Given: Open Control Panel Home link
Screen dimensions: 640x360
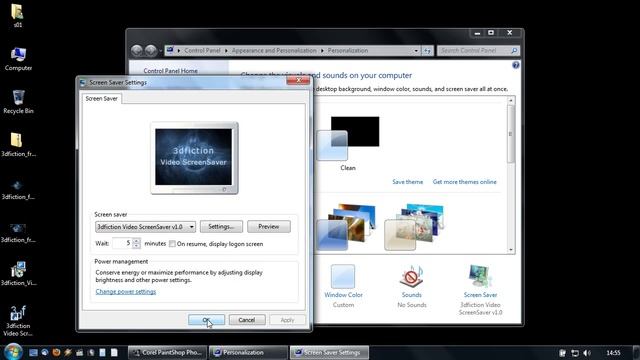Looking at the screenshot, I should [170, 71].
